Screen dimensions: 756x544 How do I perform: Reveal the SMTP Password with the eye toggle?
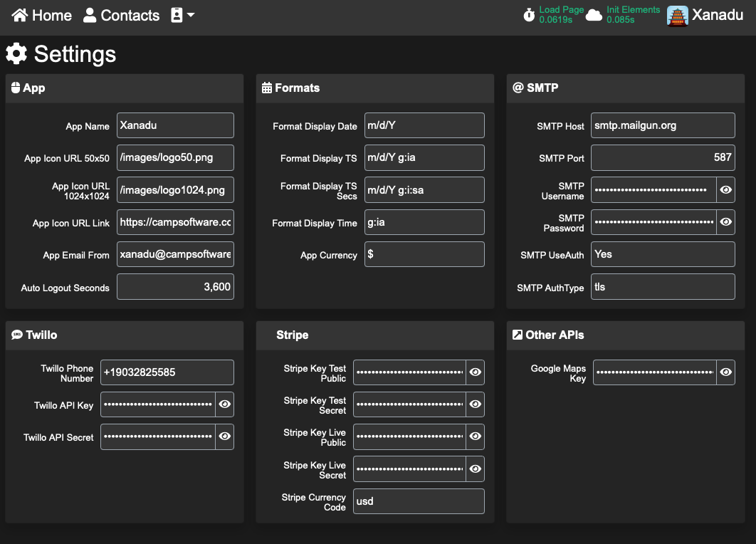pos(725,222)
